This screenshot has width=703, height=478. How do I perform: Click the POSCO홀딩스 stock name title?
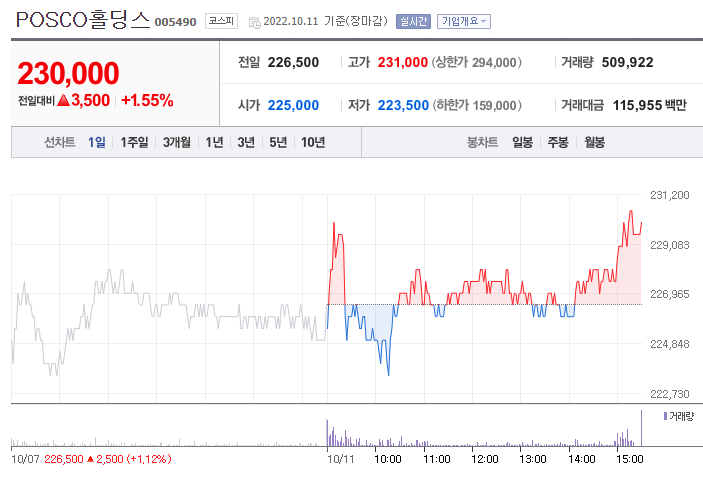pyautogui.click(x=83, y=20)
